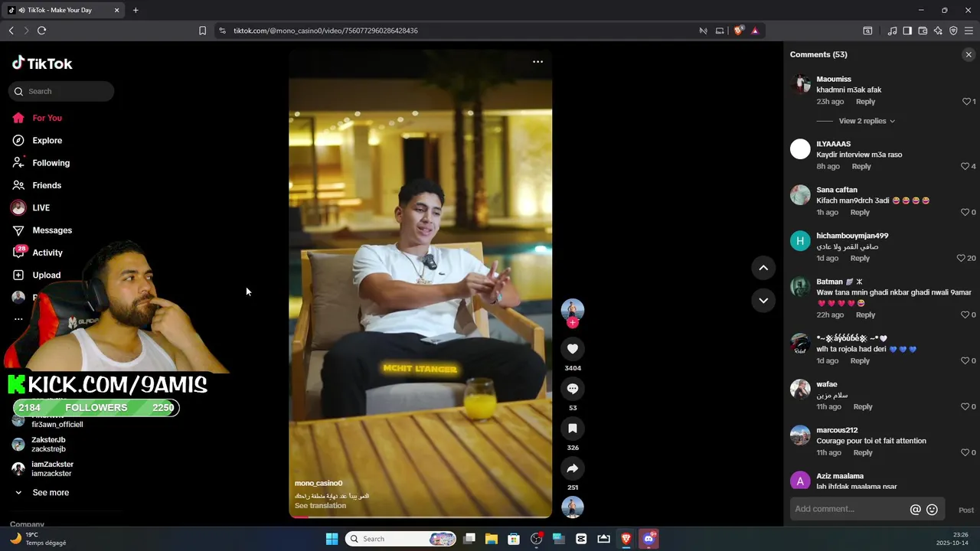Click the TikTok logo

pyautogui.click(x=42, y=64)
